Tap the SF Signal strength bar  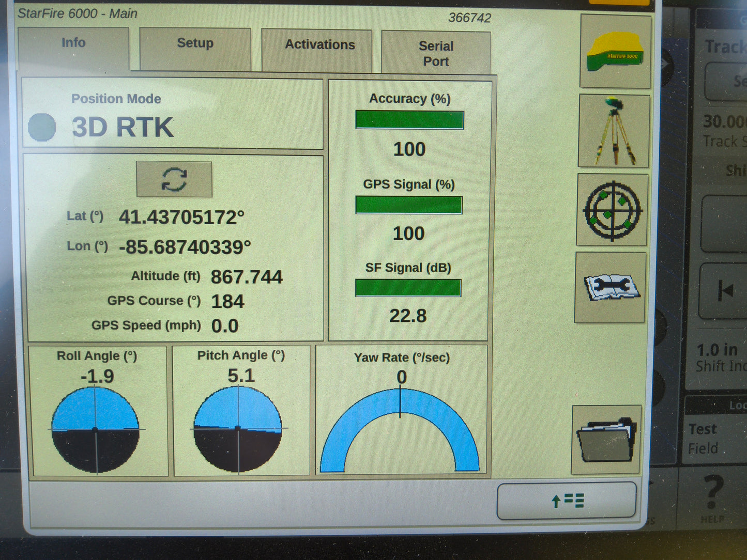[x=408, y=288]
